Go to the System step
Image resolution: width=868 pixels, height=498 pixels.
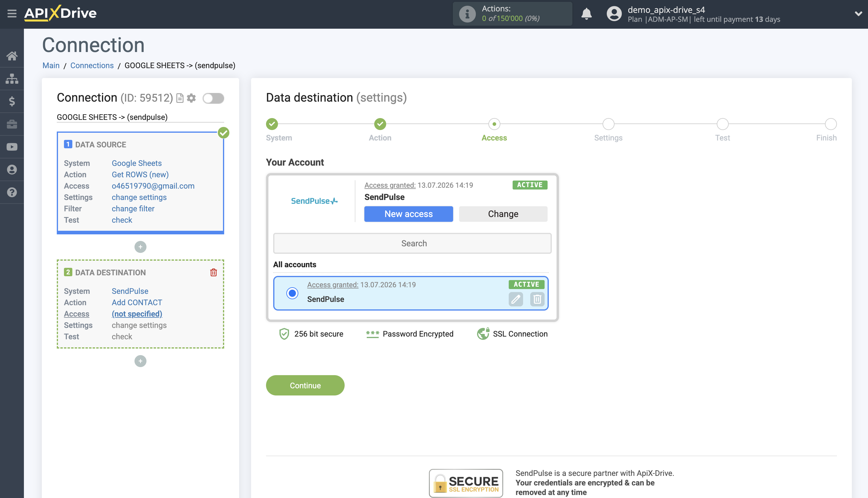point(272,124)
